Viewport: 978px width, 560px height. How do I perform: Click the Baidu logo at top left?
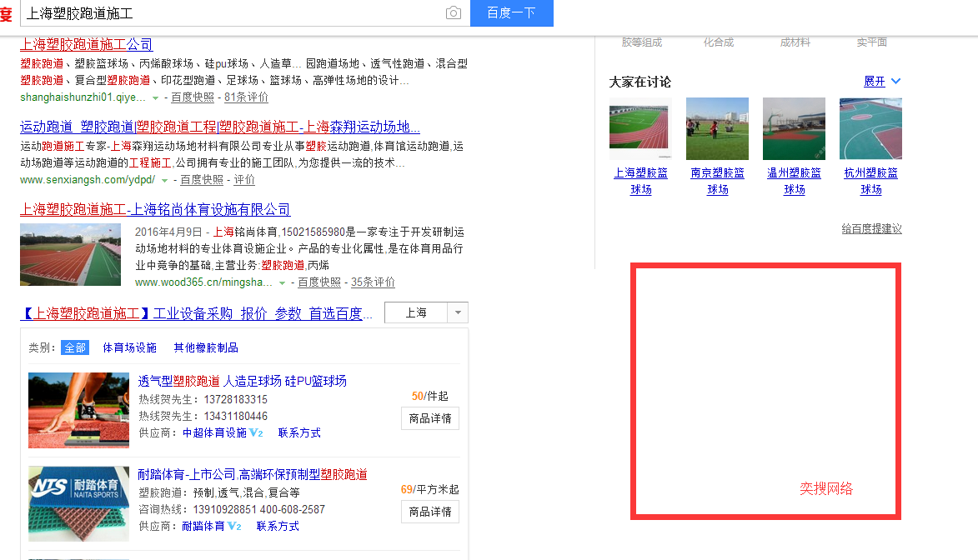coord(6,13)
